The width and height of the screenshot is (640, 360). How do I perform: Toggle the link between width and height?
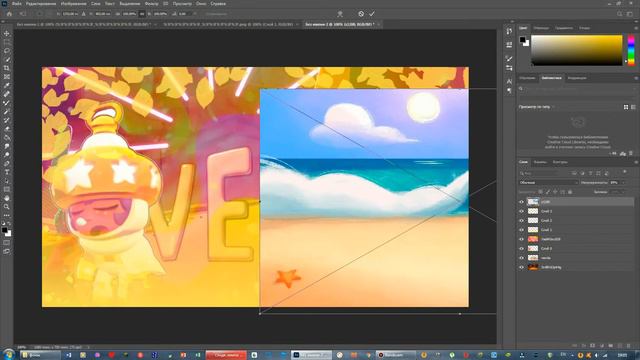pos(142,14)
